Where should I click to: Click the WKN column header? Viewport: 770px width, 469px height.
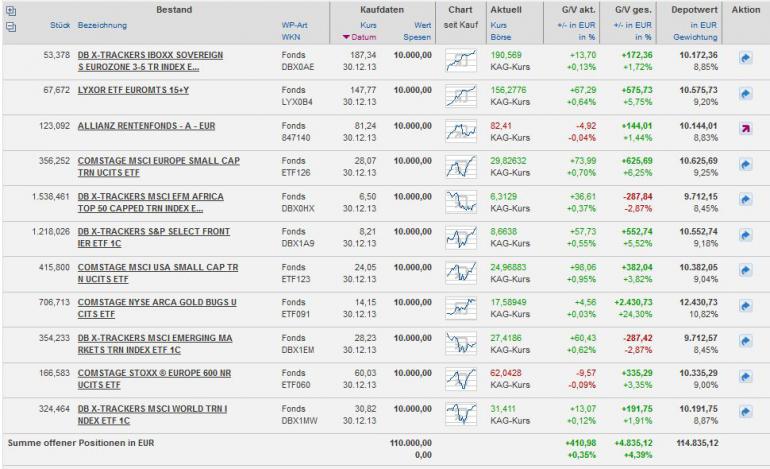pyautogui.click(x=292, y=36)
